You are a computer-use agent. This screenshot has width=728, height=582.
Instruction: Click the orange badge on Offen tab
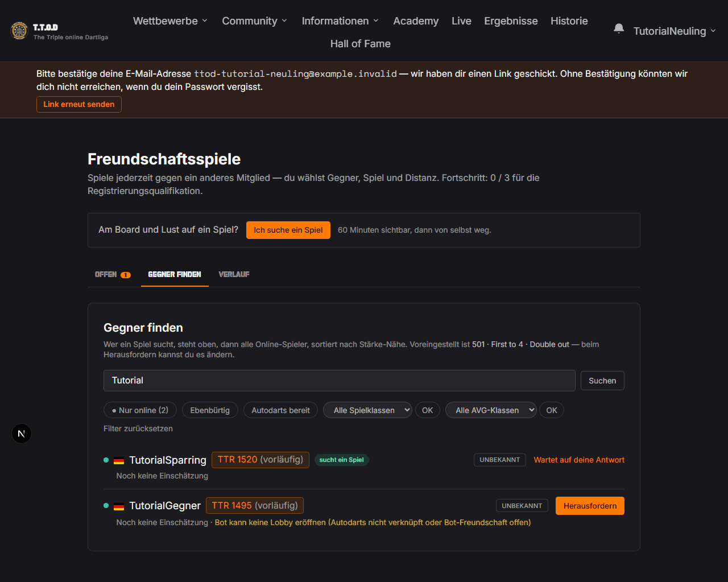point(125,275)
